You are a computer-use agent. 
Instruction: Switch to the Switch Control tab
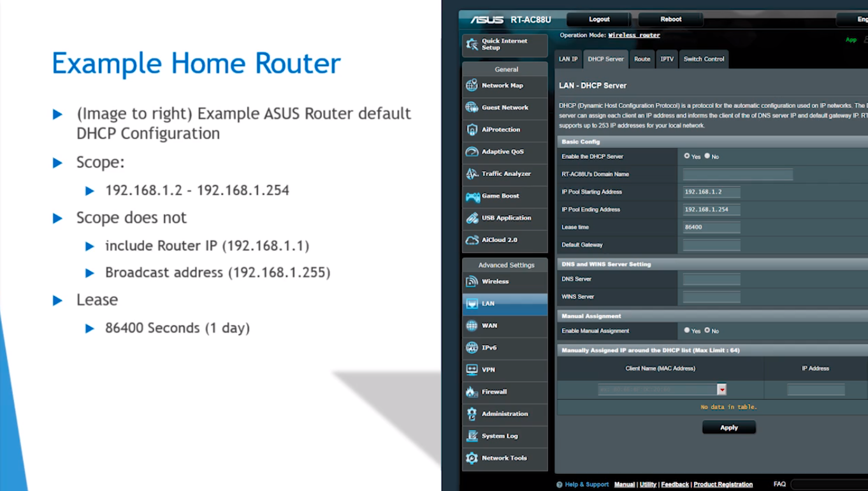[x=704, y=59]
